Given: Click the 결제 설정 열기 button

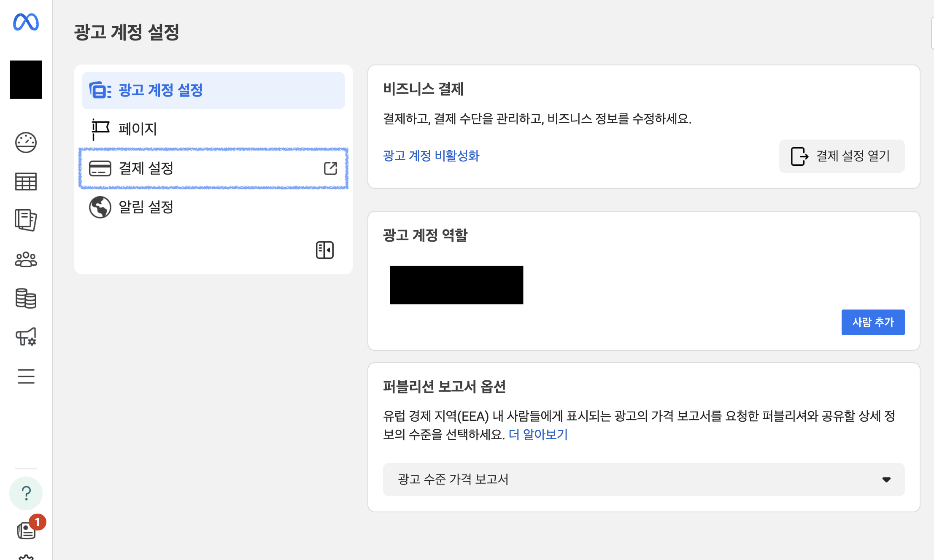Looking at the screenshot, I should [x=841, y=156].
